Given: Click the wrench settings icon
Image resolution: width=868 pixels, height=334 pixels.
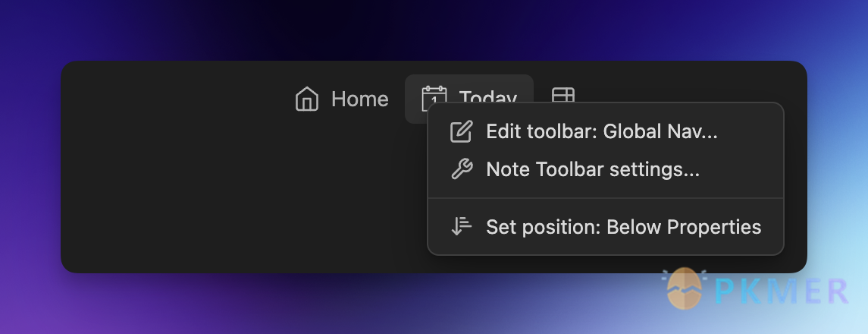Looking at the screenshot, I should point(461,169).
